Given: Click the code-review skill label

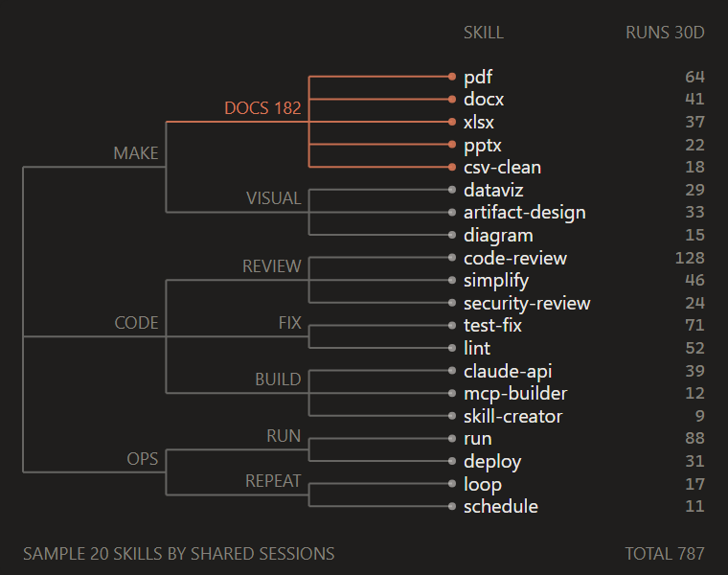Looking at the screenshot, I should pyautogui.click(x=515, y=258).
